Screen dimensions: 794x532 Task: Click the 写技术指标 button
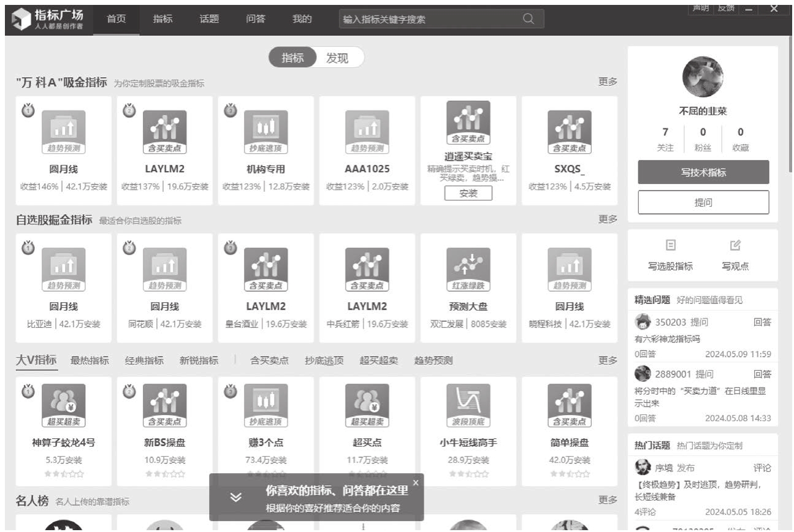[x=703, y=173]
